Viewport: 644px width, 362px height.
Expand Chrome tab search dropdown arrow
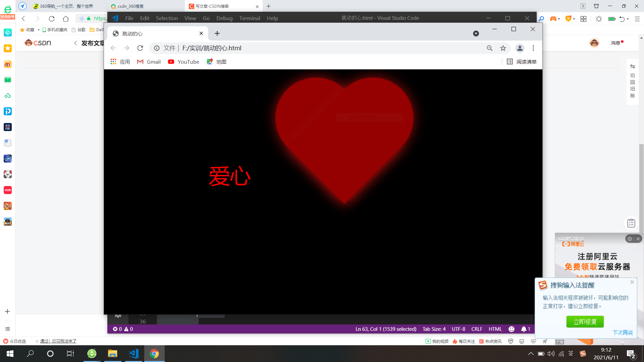click(476, 34)
